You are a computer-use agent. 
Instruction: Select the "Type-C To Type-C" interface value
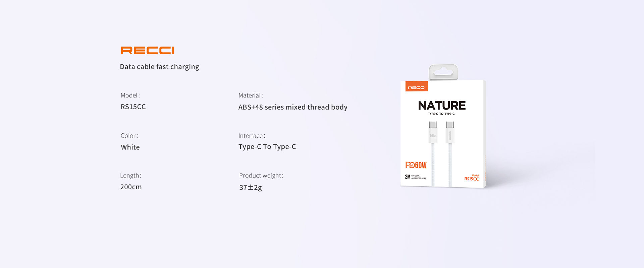267,147
